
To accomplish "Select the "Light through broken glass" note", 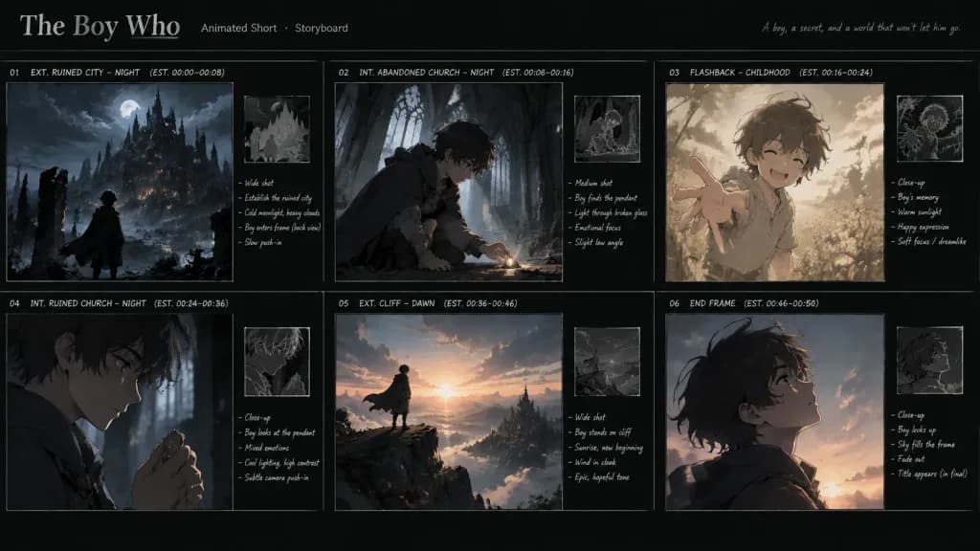I will [612, 213].
